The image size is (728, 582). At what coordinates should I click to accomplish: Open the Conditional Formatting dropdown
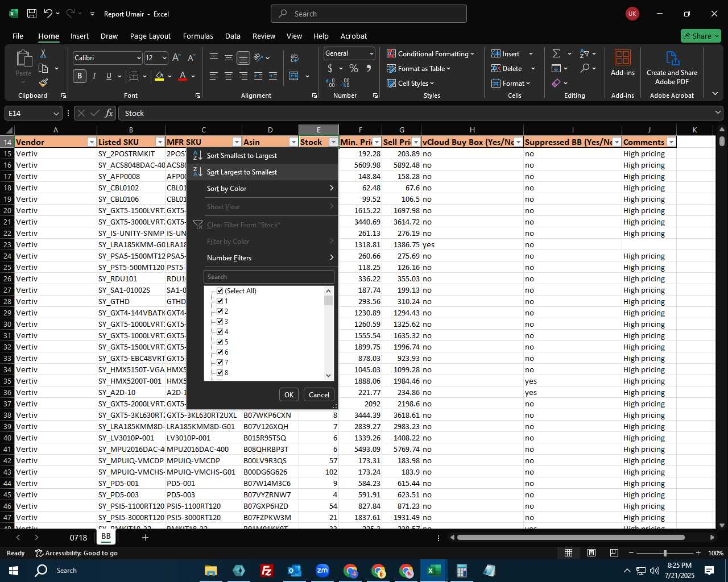pyautogui.click(x=431, y=53)
